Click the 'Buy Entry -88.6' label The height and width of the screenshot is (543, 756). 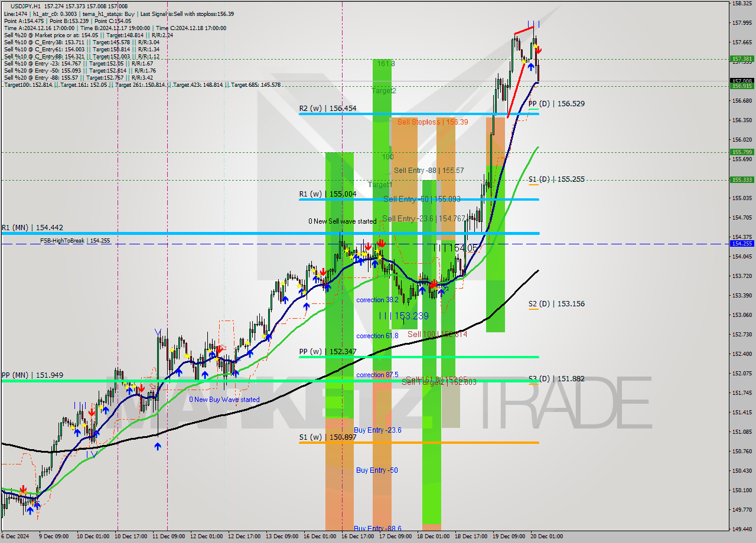tap(378, 528)
